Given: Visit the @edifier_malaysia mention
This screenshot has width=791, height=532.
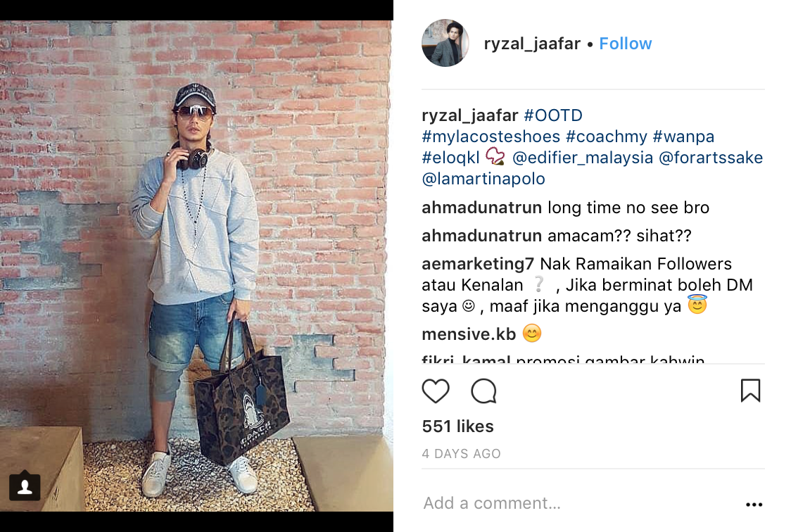Looking at the screenshot, I should point(583,158).
